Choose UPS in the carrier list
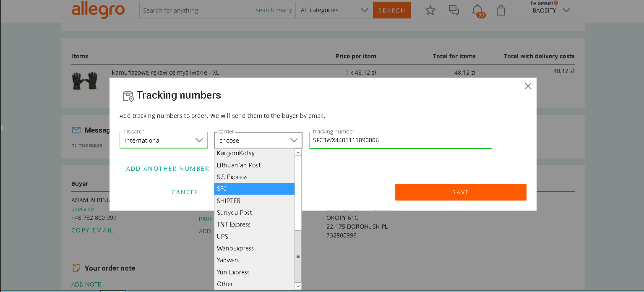Image resolution: width=644 pixels, height=292 pixels. click(254, 237)
